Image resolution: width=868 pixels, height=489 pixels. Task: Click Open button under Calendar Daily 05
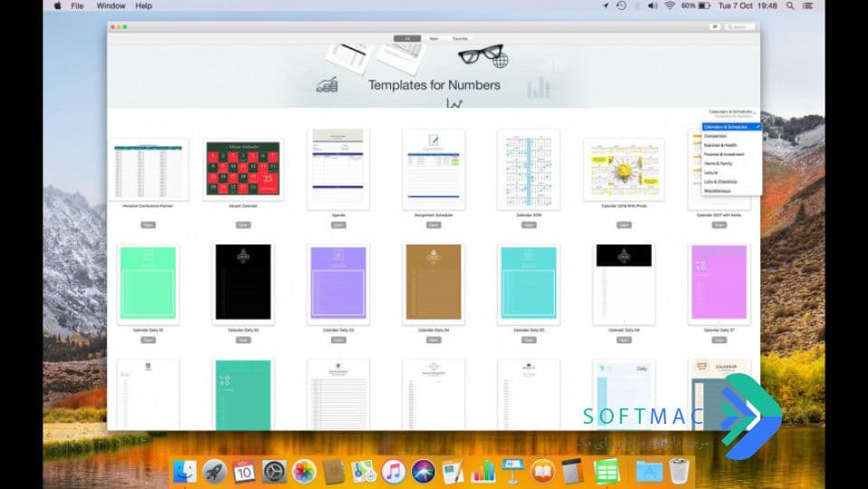click(529, 340)
